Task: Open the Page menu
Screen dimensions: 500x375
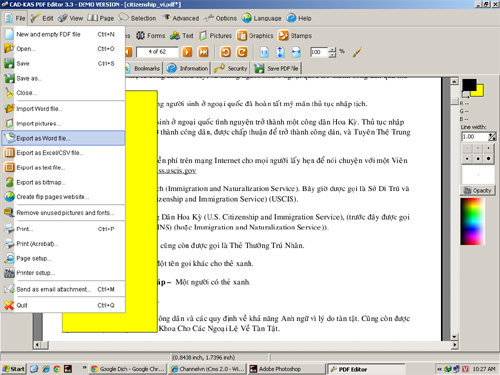Action: (101, 18)
